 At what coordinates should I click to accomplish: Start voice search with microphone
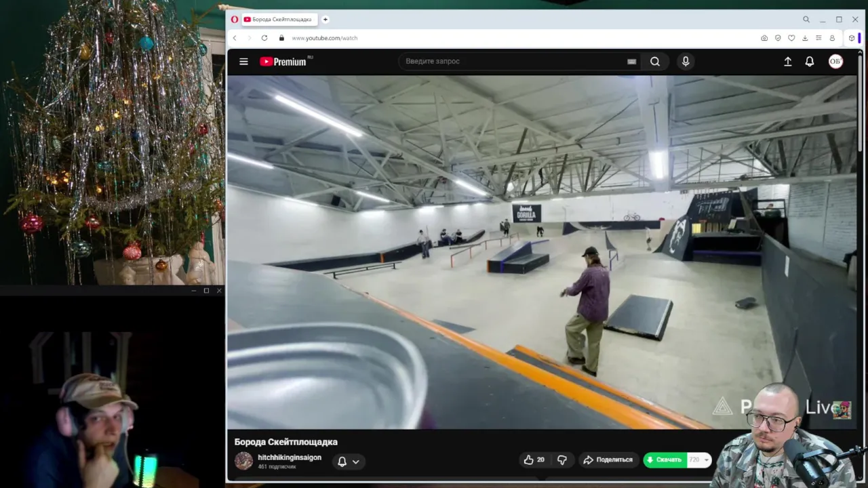(686, 61)
